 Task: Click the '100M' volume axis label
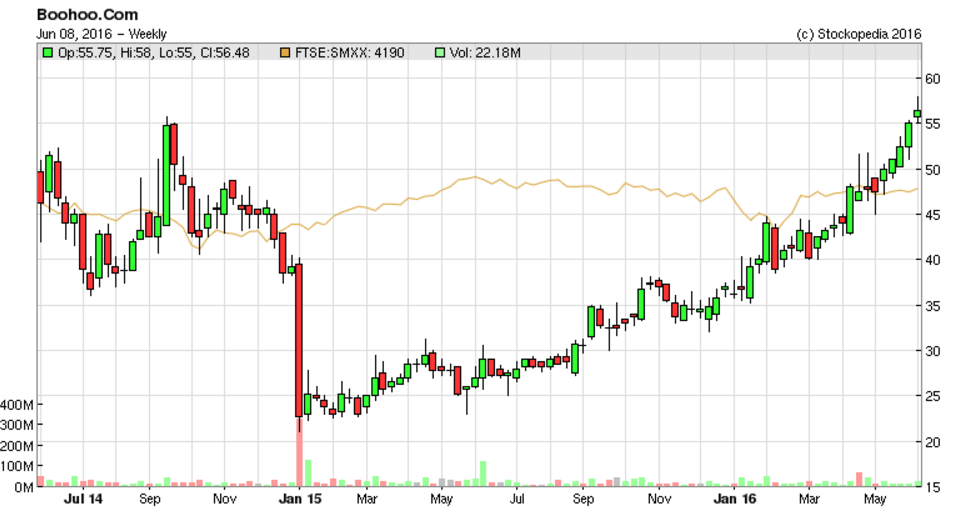(17, 466)
